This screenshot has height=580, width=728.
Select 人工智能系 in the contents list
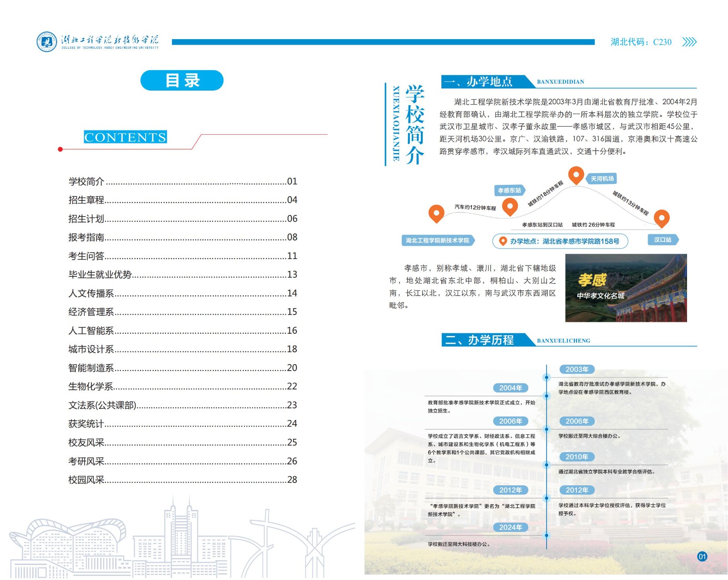[182, 331]
